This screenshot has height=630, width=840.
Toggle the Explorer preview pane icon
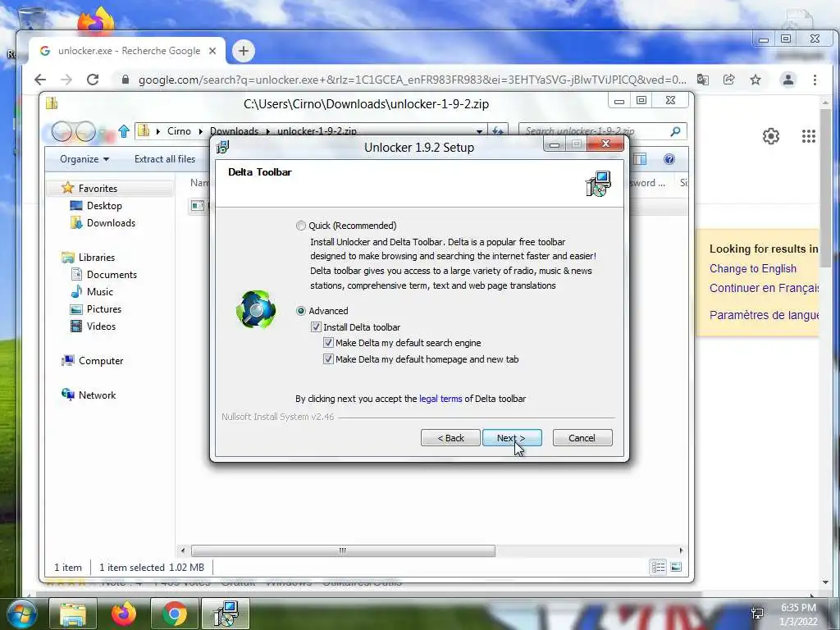click(x=640, y=159)
